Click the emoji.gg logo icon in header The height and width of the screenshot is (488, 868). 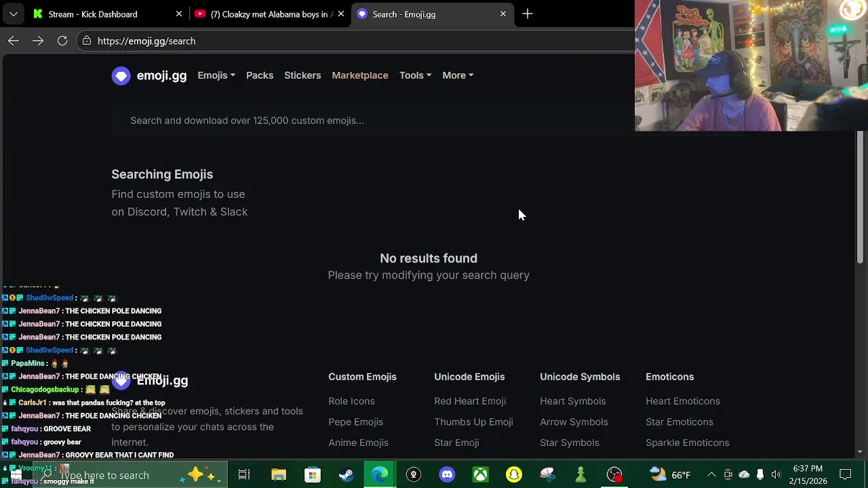121,75
